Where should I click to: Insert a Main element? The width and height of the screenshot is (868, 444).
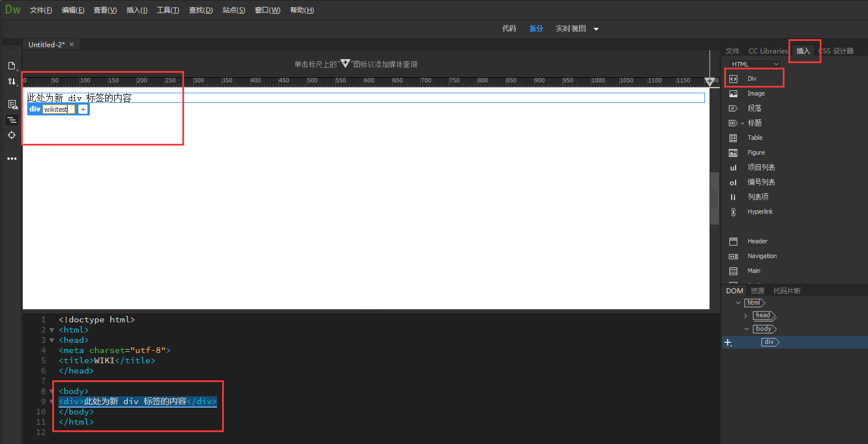coord(754,271)
